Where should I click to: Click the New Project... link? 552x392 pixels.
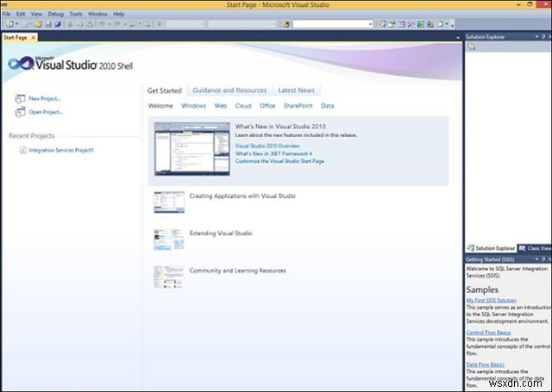click(45, 98)
